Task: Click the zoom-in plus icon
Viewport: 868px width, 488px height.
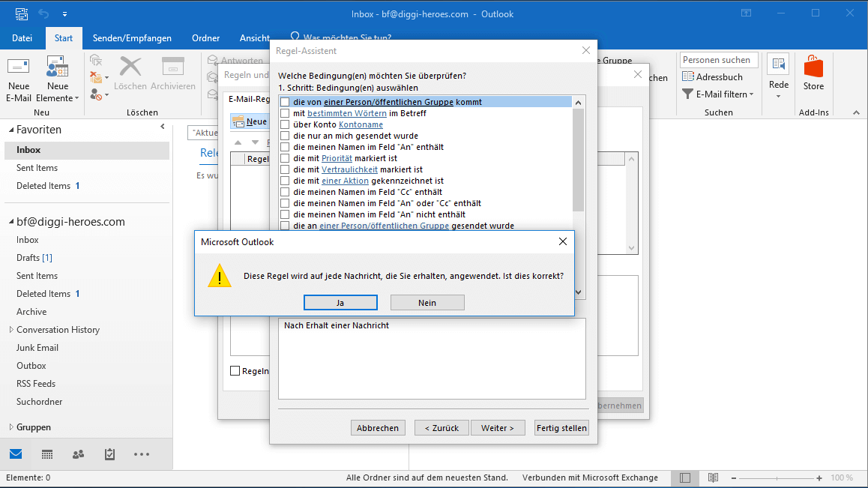Action: [x=819, y=478]
